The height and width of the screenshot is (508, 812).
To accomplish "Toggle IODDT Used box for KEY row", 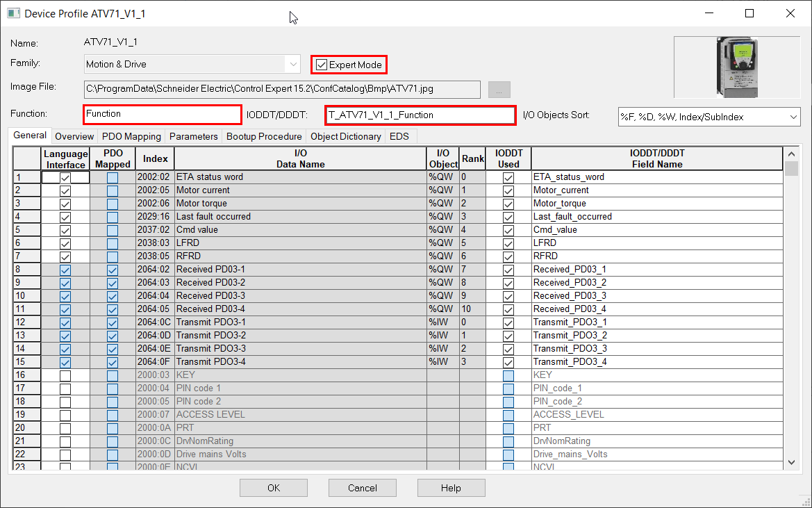I will coord(508,375).
